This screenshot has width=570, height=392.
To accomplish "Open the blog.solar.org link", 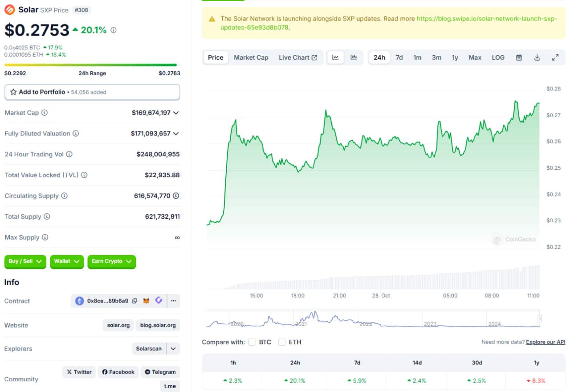I will (x=158, y=325).
